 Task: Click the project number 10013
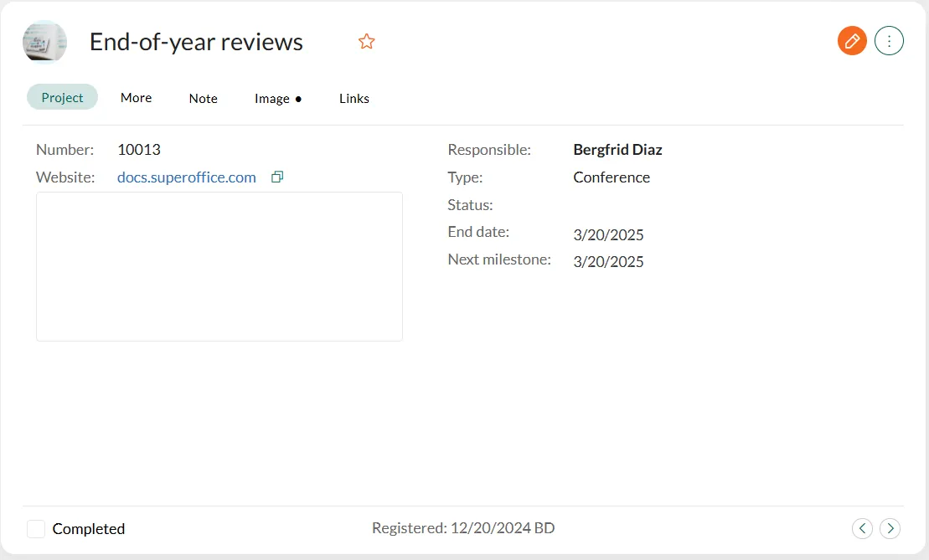139,150
